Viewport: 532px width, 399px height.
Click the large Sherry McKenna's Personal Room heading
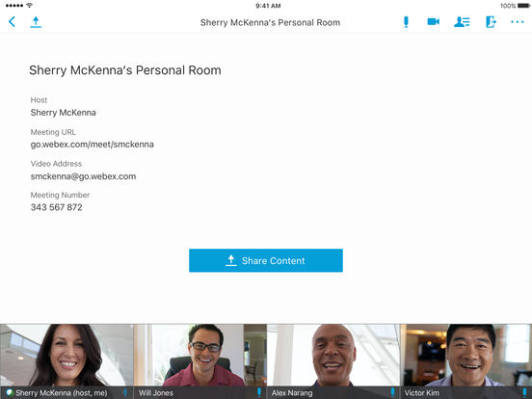click(125, 70)
